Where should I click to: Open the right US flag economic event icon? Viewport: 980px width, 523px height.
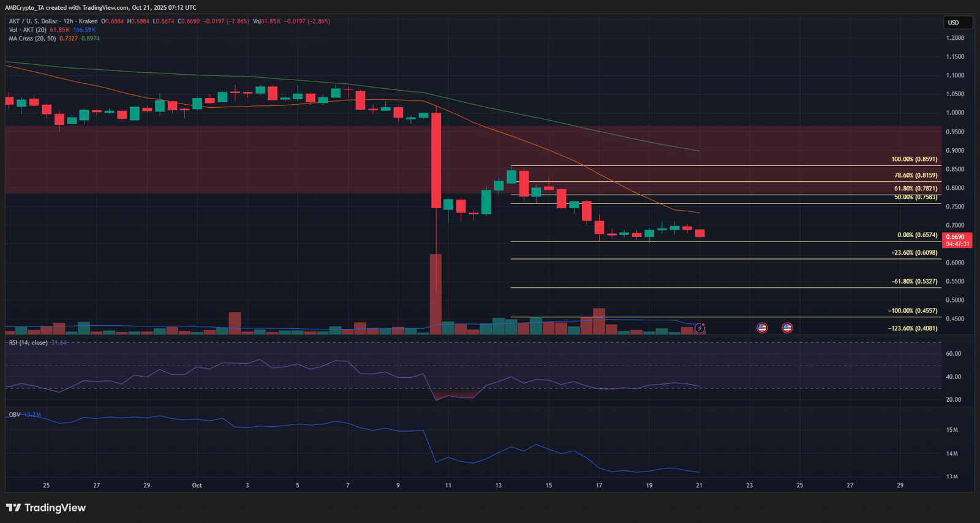787,328
